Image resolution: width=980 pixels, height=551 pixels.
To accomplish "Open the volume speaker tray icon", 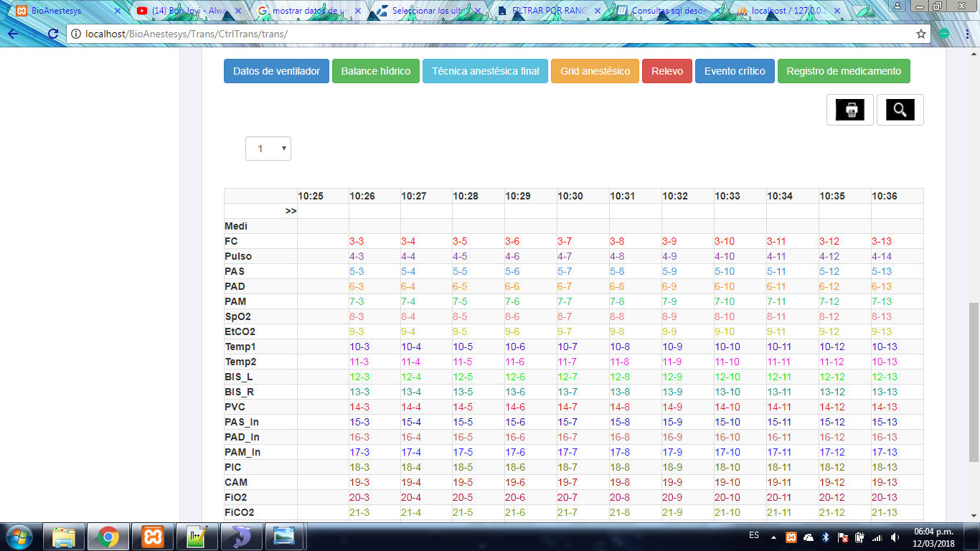I will tap(895, 537).
